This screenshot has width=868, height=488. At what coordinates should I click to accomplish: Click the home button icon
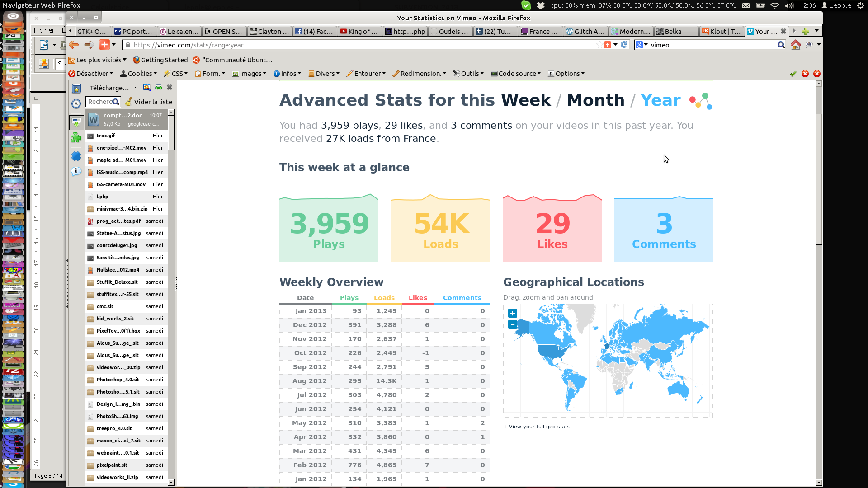coord(795,45)
